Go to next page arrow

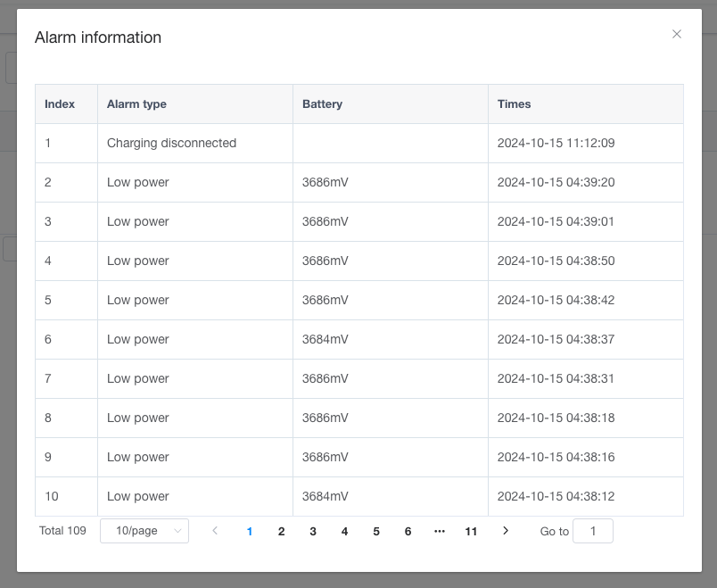pos(506,531)
